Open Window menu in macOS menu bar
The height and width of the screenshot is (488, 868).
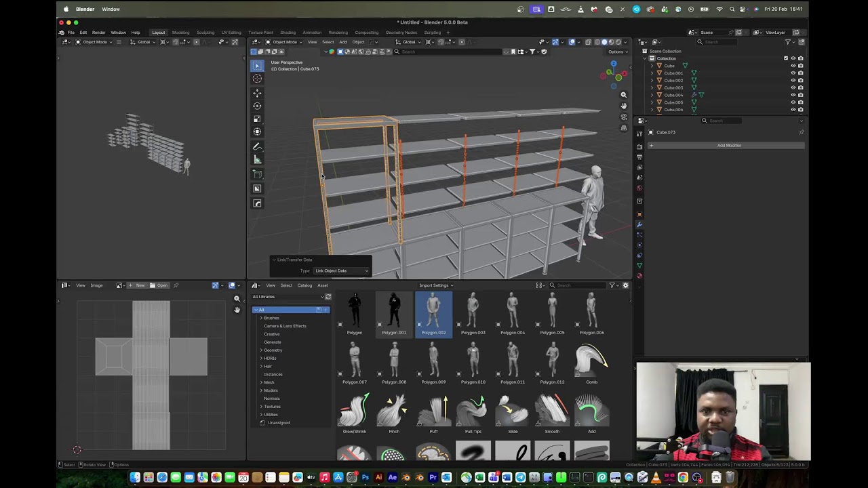pyautogui.click(x=111, y=9)
